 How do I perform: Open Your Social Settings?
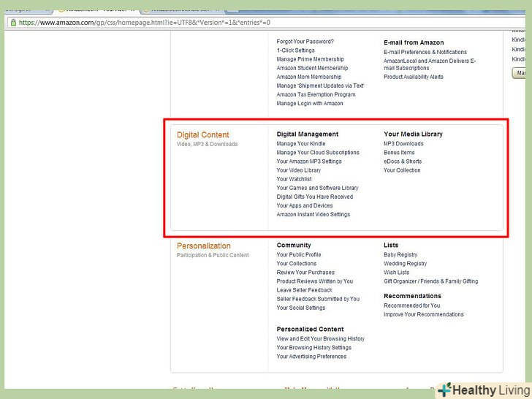(301, 308)
